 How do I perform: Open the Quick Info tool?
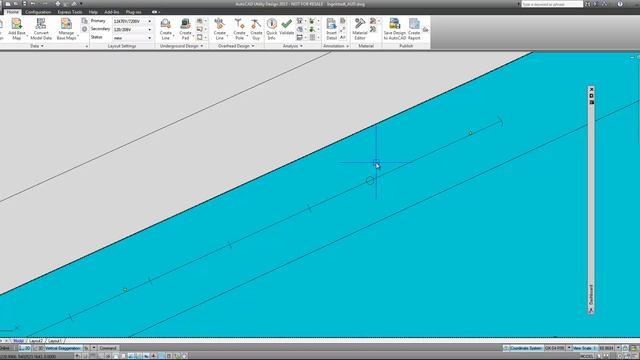[272, 29]
